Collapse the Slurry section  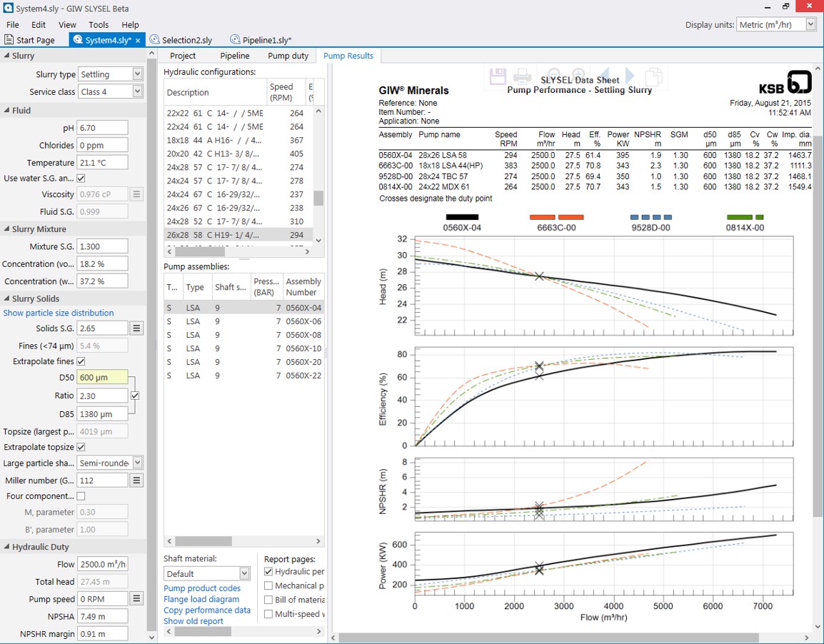[x=7, y=56]
